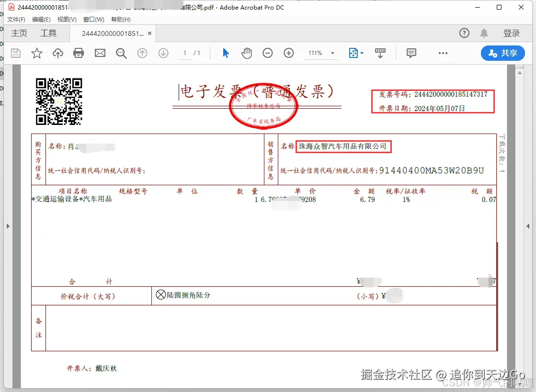
Task: Upload file with cloud arrow icon
Action: pos(58,53)
